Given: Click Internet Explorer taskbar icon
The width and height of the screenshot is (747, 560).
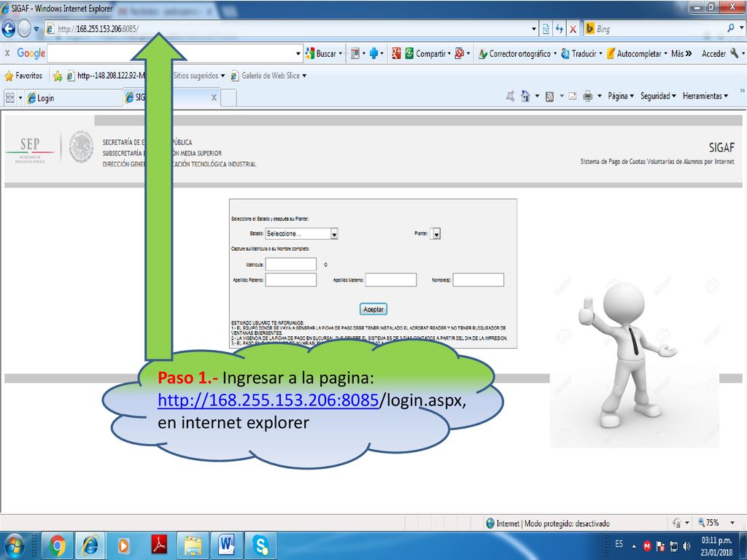Looking at the screenshot, I should tap(90, 545).
